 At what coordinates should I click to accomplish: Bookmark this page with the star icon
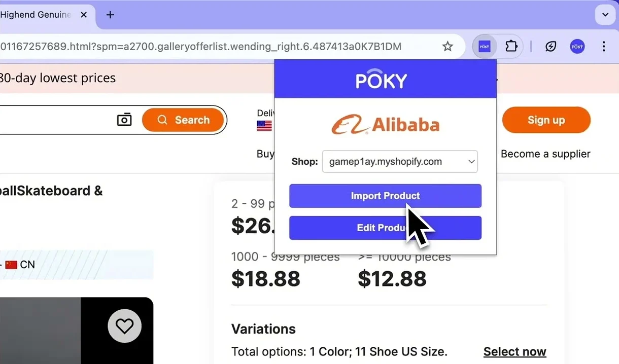[448, 46]
